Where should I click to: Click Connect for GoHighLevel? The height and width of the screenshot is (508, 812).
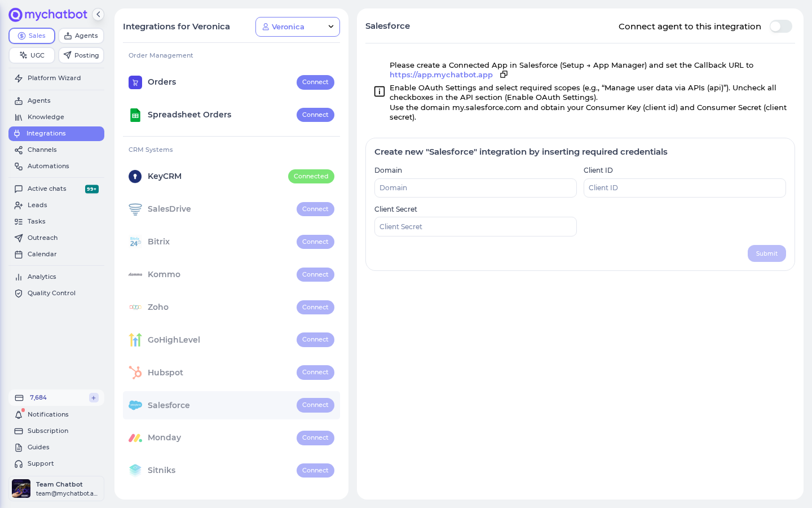(315, 340)
